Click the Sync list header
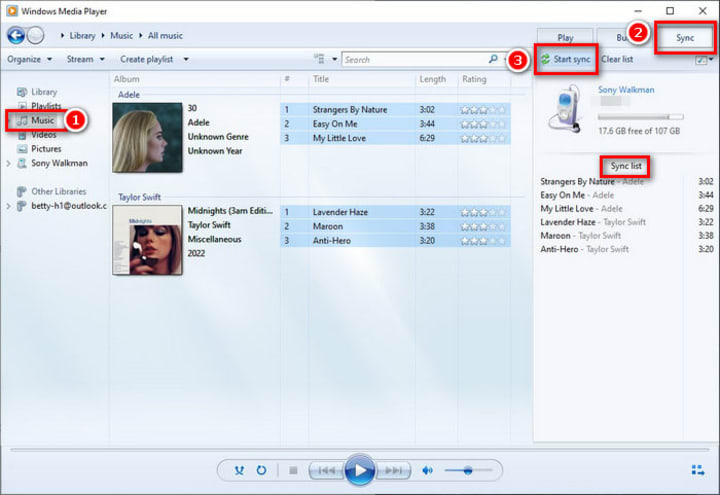The image size is (720, 495). (626, 166)
